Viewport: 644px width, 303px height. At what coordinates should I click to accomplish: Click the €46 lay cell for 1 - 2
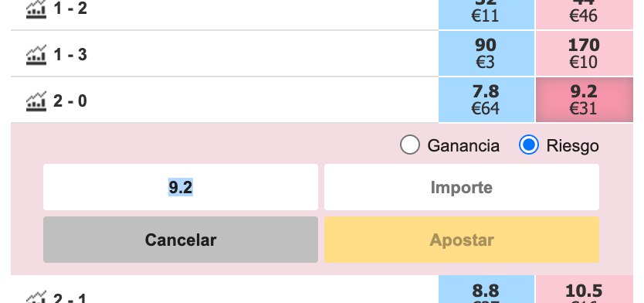click(x=584, y=15)
